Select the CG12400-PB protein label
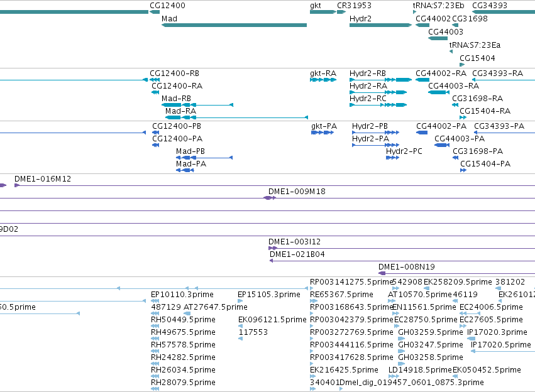Viewport: 535px width, 392px height. 177,126
